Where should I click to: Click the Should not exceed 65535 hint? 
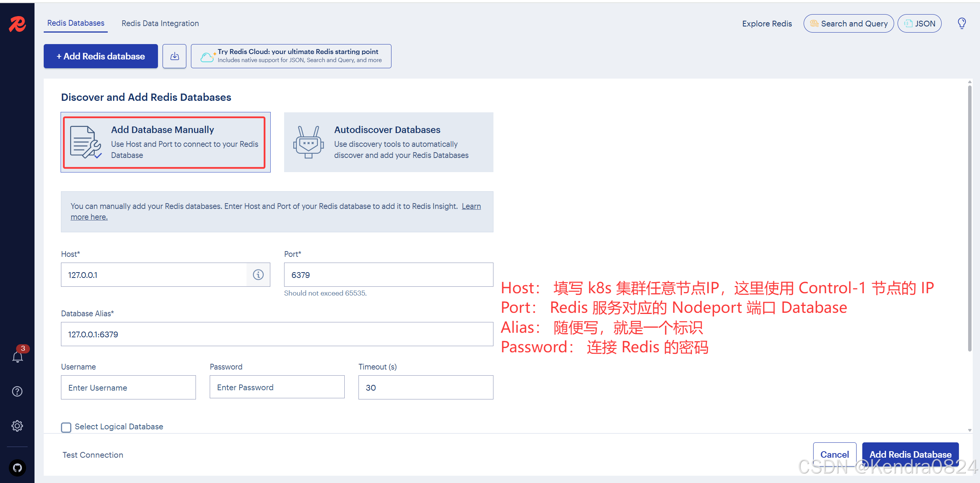[x=326, y=293]
